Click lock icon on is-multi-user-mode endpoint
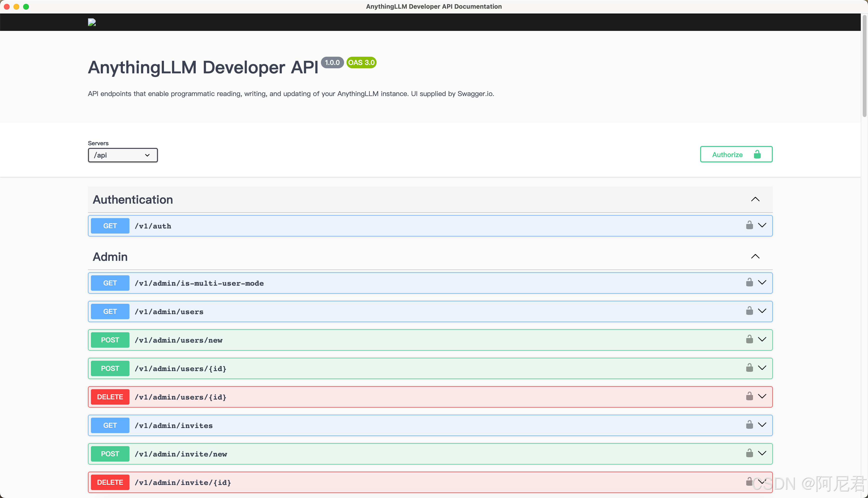This screenshot has width=868, height=498. tap(749, 282)
